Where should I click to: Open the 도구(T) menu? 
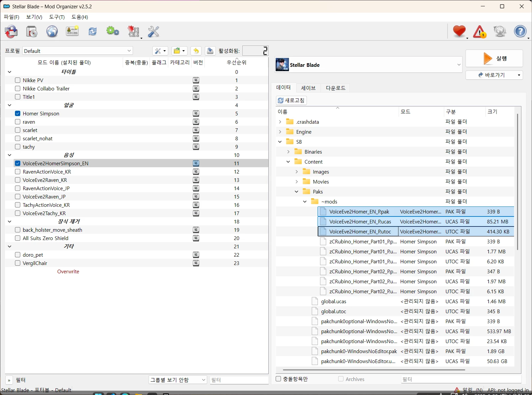pos(57,17)
